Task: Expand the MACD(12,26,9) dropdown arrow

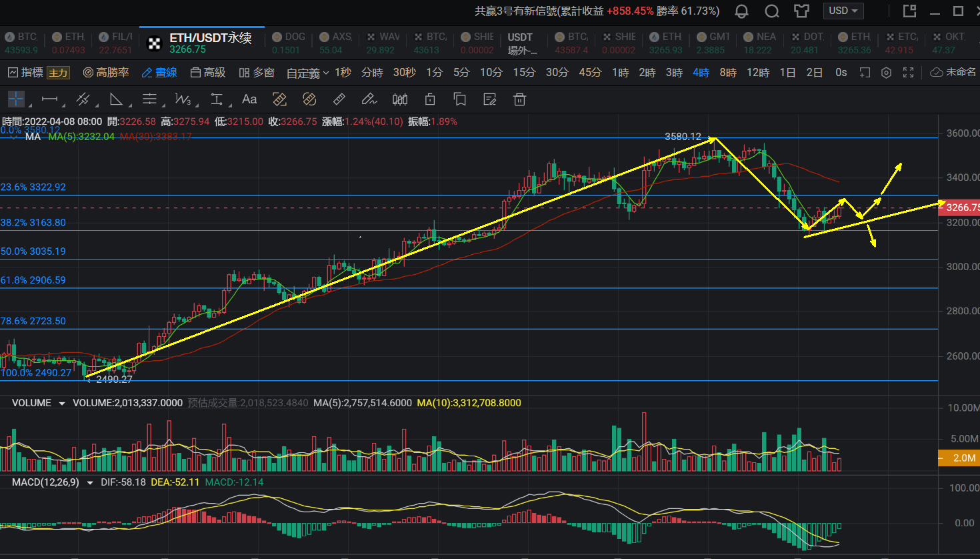Action: point(90,482)
